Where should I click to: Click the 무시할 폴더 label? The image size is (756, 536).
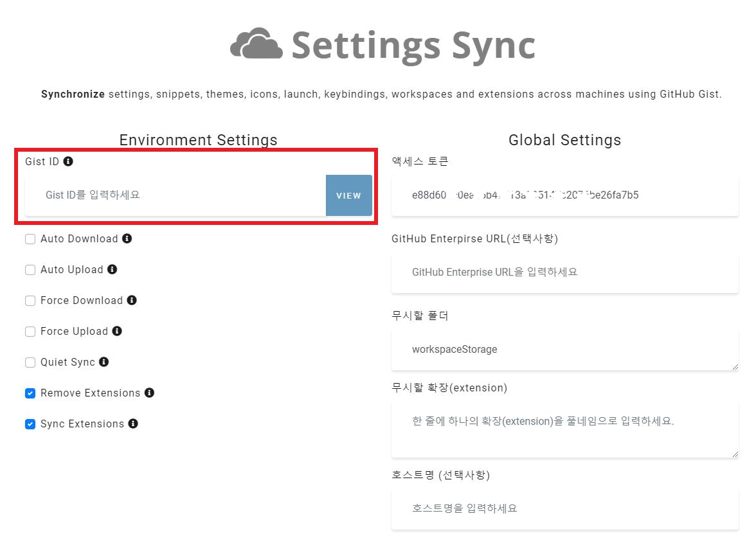tap(420, 316)
